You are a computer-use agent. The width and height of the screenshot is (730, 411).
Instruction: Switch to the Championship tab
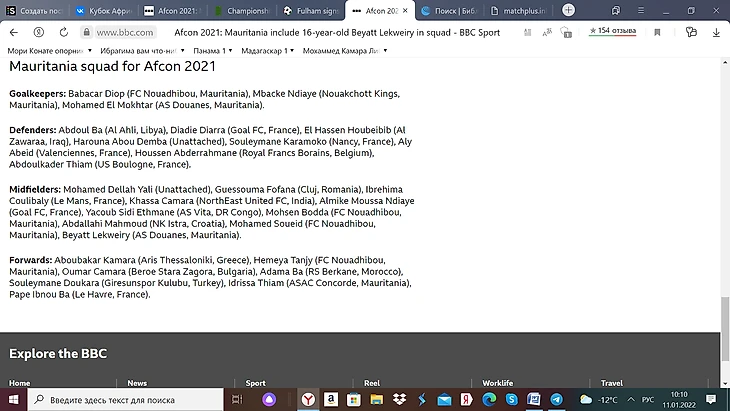[242, 10]
